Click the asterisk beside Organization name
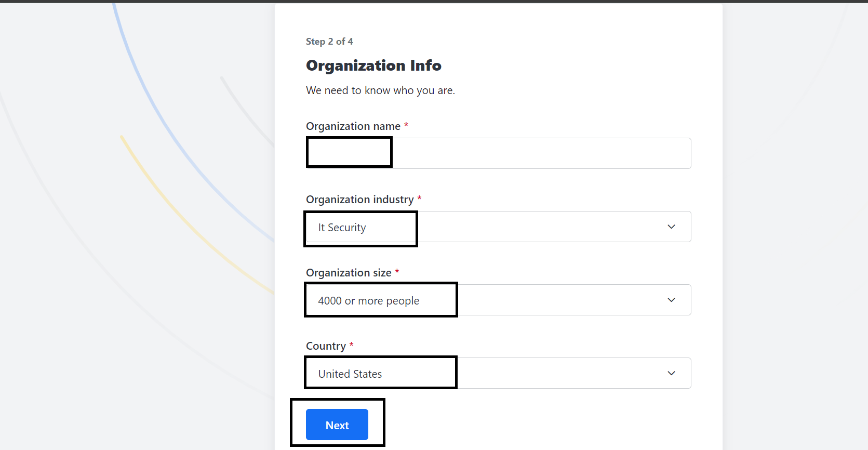The width and height of the screenshot is (868, 450). (x=406, y=125)
